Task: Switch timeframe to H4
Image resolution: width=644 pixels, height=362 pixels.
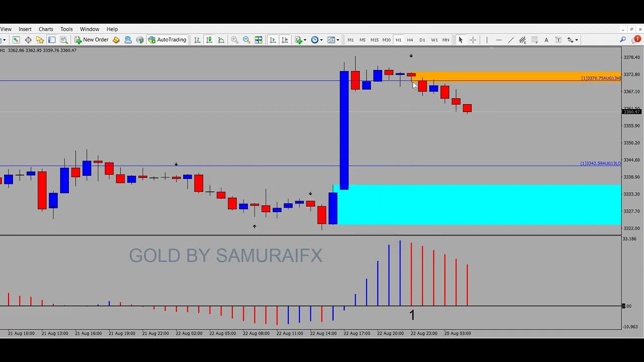Action: pyautogui.click(x=410, y=40)
